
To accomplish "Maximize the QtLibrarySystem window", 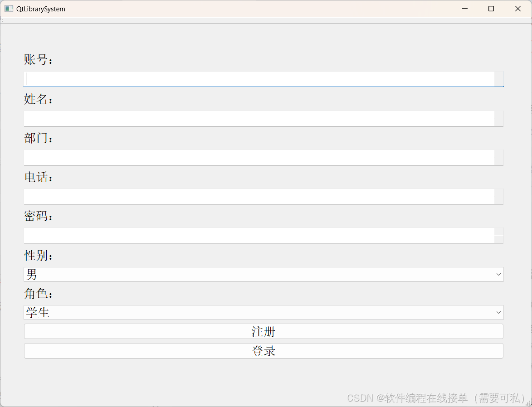I will click(491, 9).
